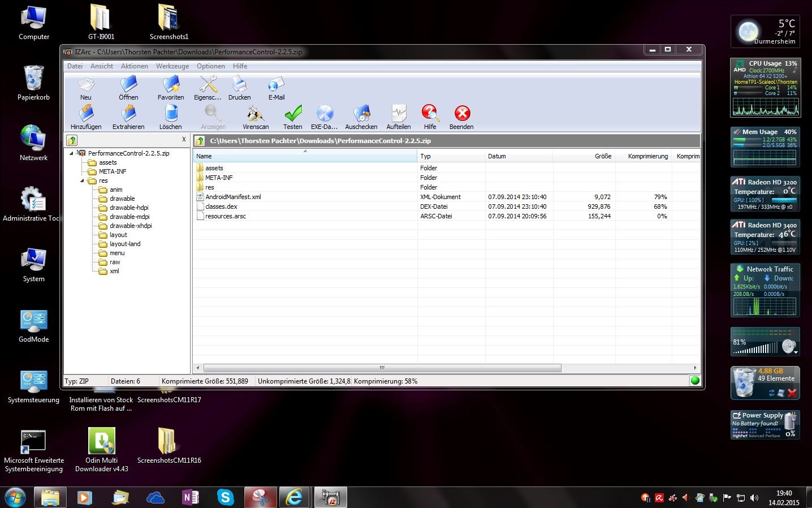Open OneNote from taskbar

191,497
